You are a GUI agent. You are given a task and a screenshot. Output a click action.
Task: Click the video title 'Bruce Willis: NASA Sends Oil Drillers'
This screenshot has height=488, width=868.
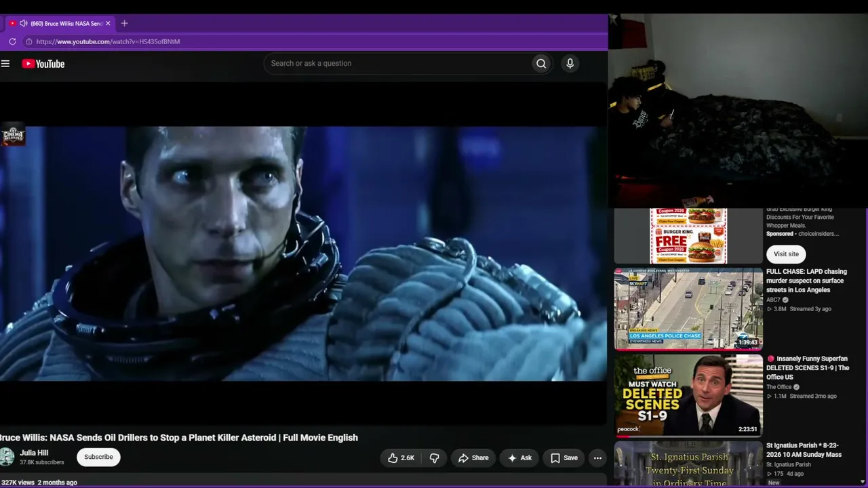(179, 438)
